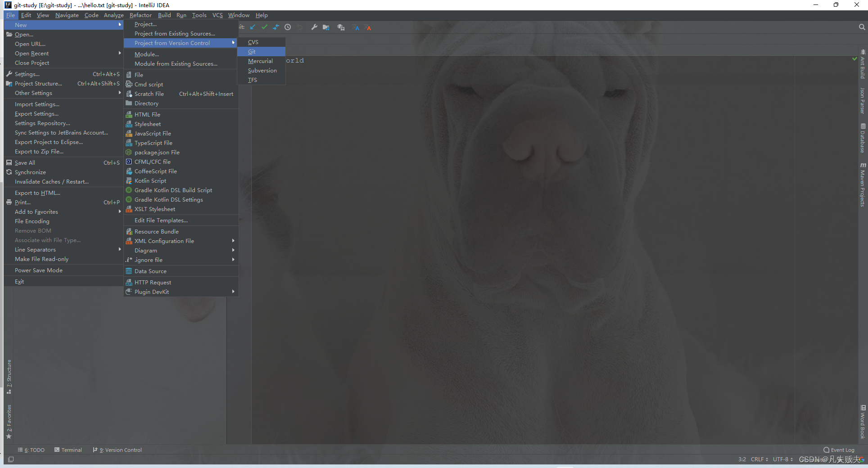868x468 pixels.
Task: Click Project from Existing Sources
Action: (181, 33)
